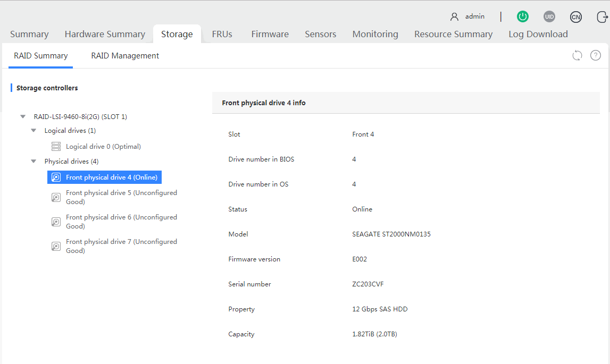Select the RAID Summary sub-tab
Viewport: 610px width, 364px height.
pos(41,56)
